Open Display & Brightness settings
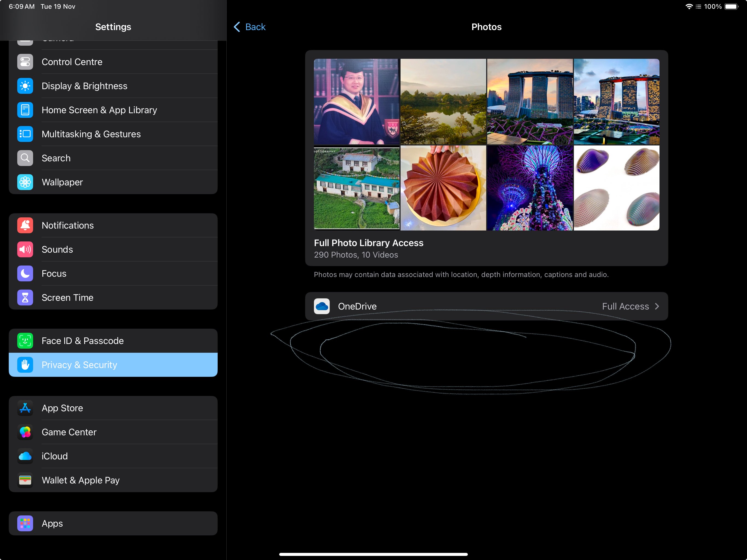This screenshot has height=560, width=747. click(113, 86)
